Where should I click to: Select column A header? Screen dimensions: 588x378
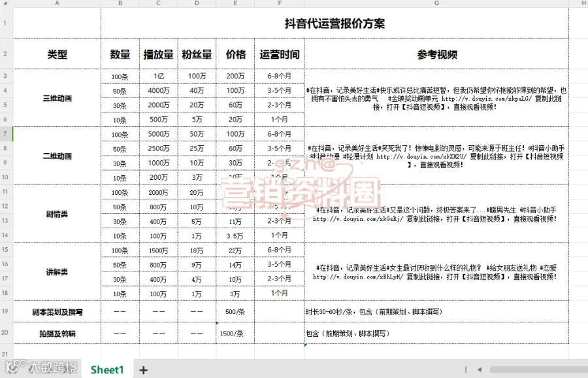pyautogui.click(x=57, y=3)
